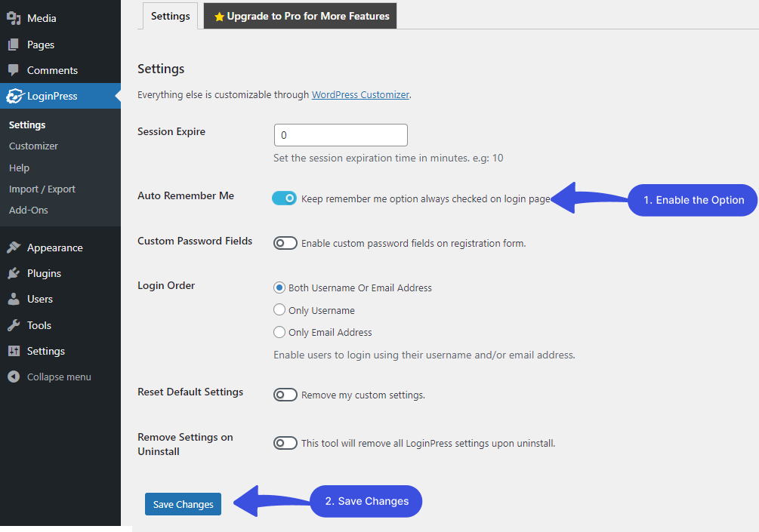Click the Comments speech bubble icon
Screen dimensions: 759x532
pyautogui.click(x=14, y=70)
